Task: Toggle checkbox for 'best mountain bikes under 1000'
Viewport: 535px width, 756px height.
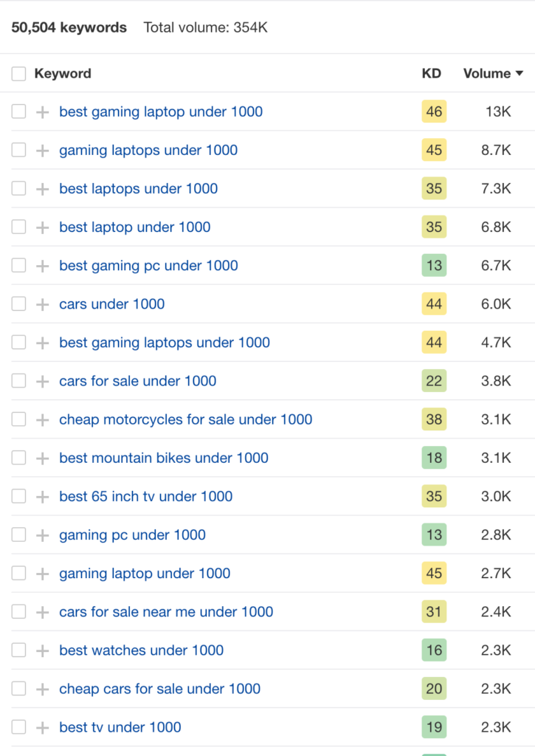Action: (x=18, y=458)
